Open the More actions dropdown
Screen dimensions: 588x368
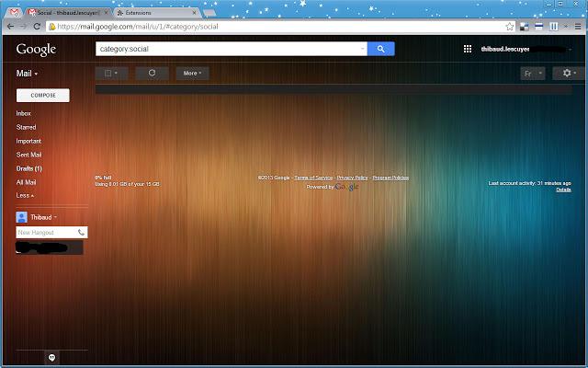[192, 73]
